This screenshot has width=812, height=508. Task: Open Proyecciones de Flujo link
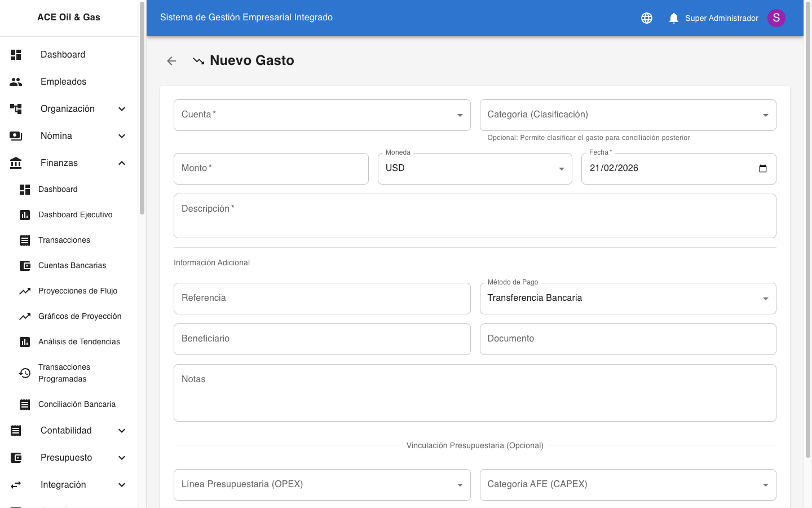78,291
